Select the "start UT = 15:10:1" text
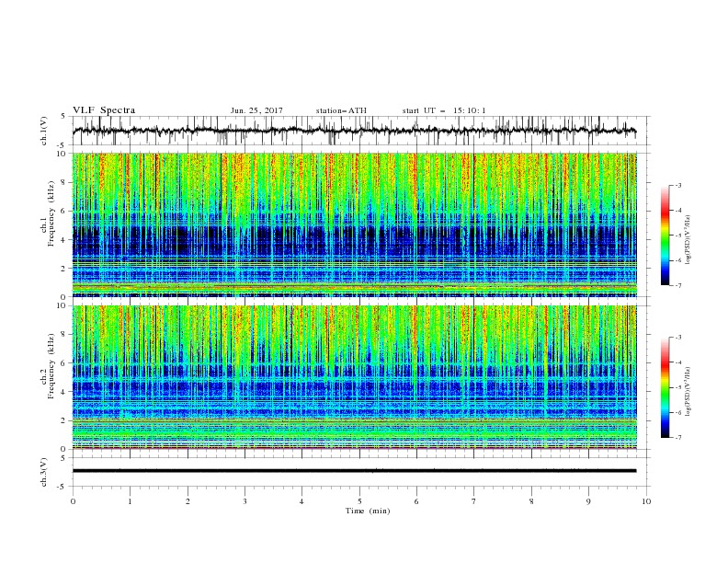728x563 pixels. [444, 110]
